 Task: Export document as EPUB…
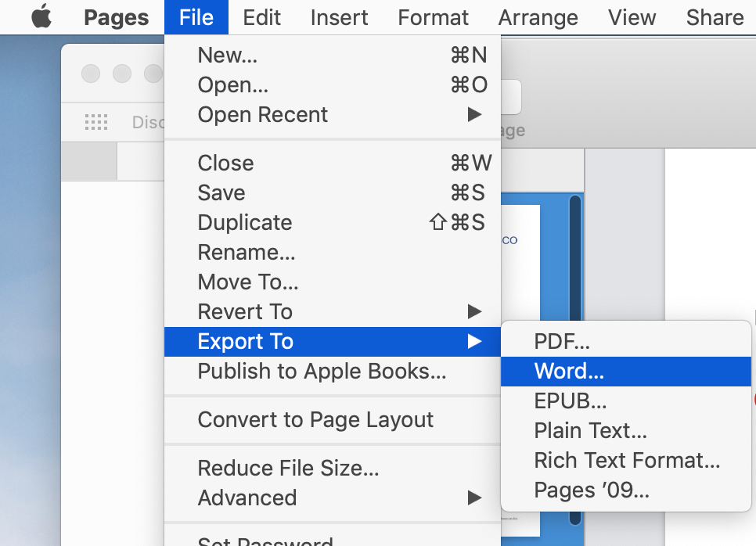pyautogui.click(x=626, y=401)
